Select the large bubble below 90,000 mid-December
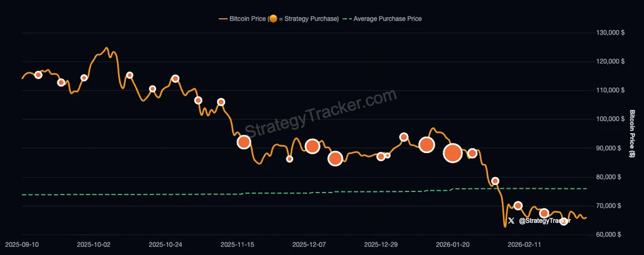This screenshot has height=255, width=644. [x=335, y=158]
